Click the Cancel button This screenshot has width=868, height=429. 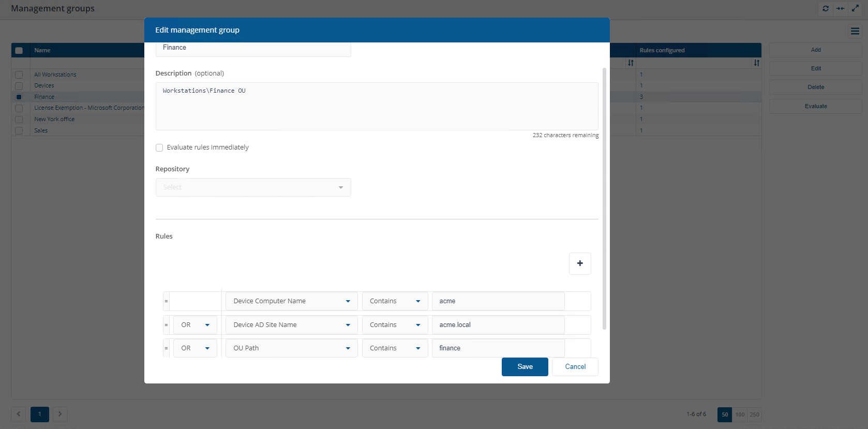(x=575, y=367)
